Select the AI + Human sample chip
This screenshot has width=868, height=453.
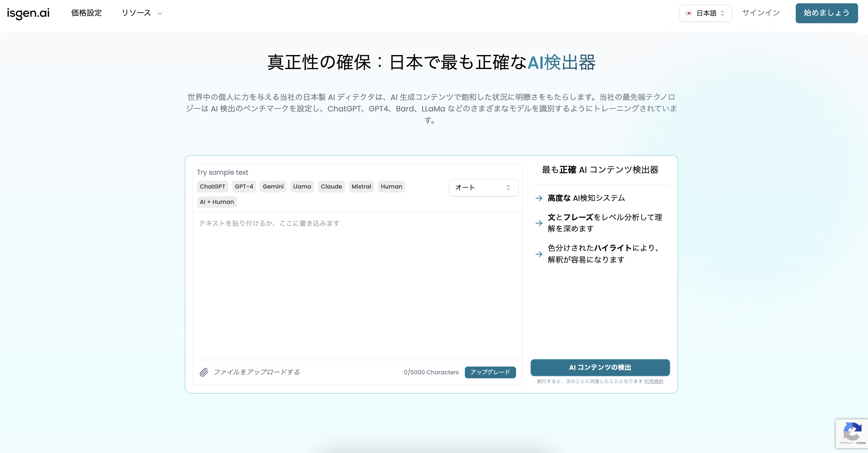[217, 202]
